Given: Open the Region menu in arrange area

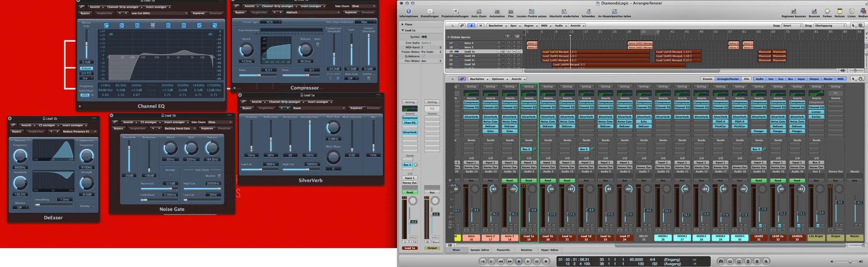Looking at the screenshot, I should pos(530,26).
